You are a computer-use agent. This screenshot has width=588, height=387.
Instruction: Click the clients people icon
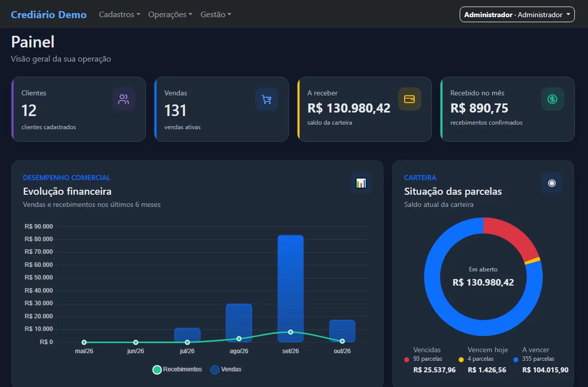point(124,99)
